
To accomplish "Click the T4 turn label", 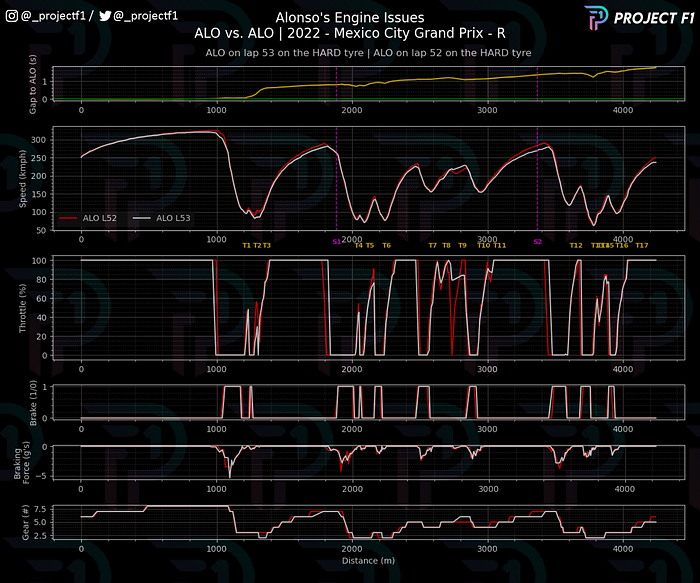I will (358, 246).
